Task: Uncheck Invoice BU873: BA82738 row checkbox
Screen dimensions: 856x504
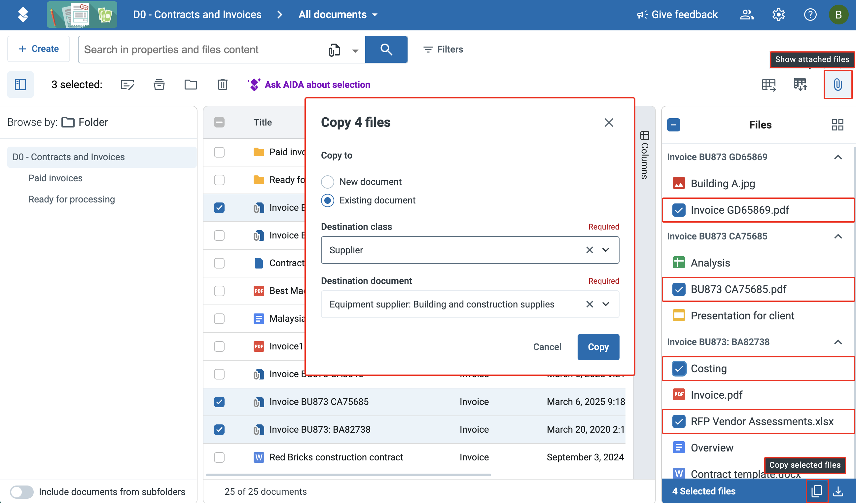Action: point(219,430)
